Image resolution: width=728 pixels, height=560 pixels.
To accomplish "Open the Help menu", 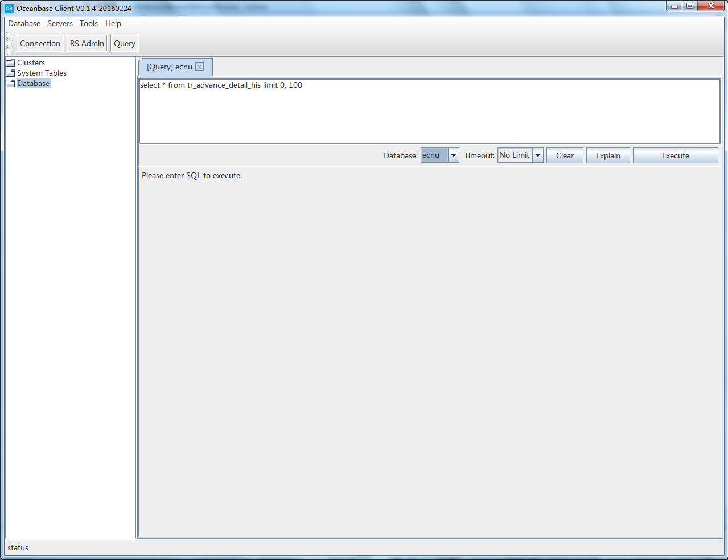I will click(x=113, y=23).
